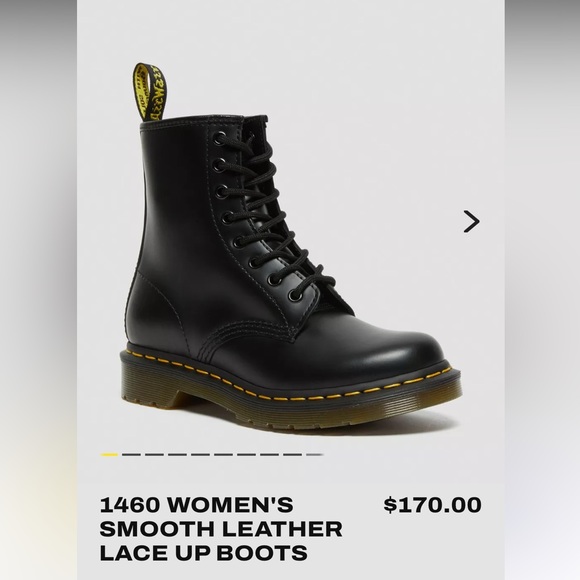The image size is (580, 580).
Task: Select the fifth carousel indicator dash
Action: click(x=200, y=455)
